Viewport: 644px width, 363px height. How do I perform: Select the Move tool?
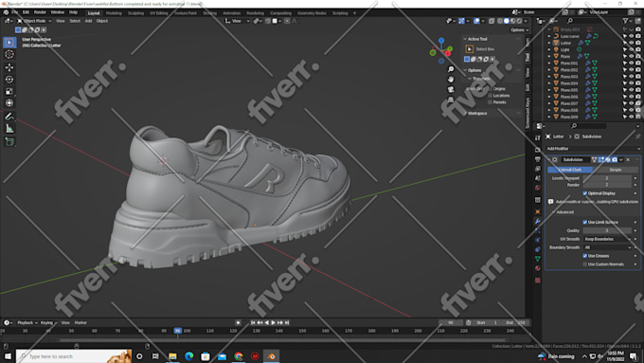pyautogui.click(x=9, y=67)
